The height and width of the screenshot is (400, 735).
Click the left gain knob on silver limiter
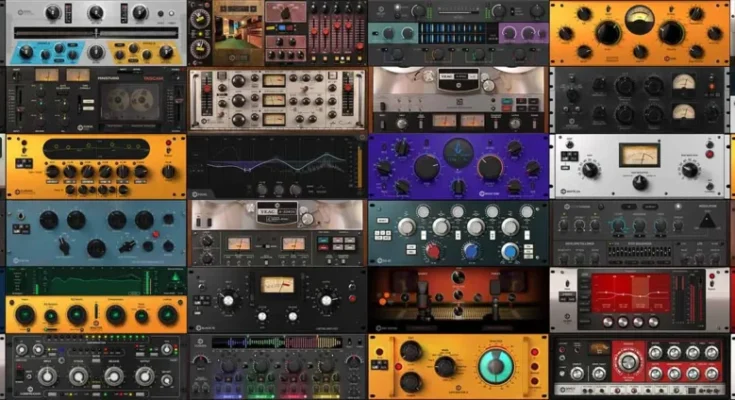pyautogui.click(x=590, y=170)
